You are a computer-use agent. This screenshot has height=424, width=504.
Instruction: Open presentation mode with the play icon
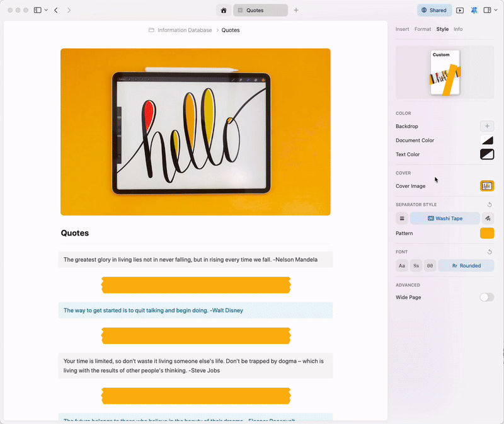point(461,10)
